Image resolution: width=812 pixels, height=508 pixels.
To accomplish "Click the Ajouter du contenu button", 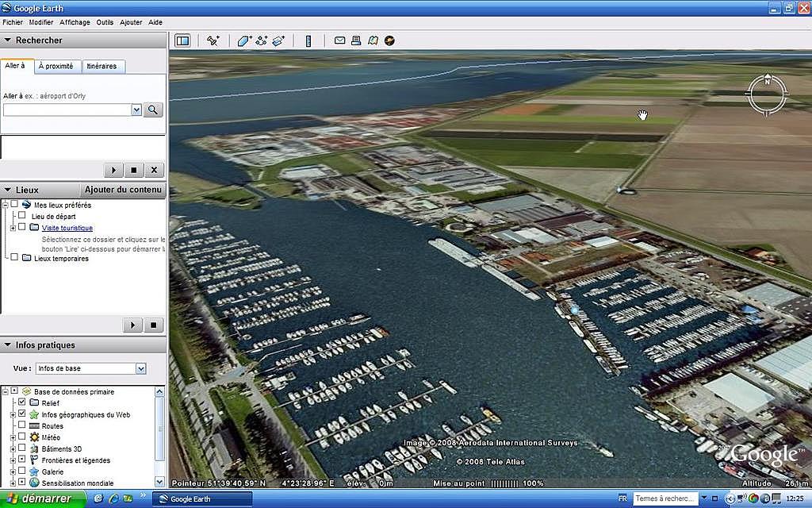I will point(123,190).
